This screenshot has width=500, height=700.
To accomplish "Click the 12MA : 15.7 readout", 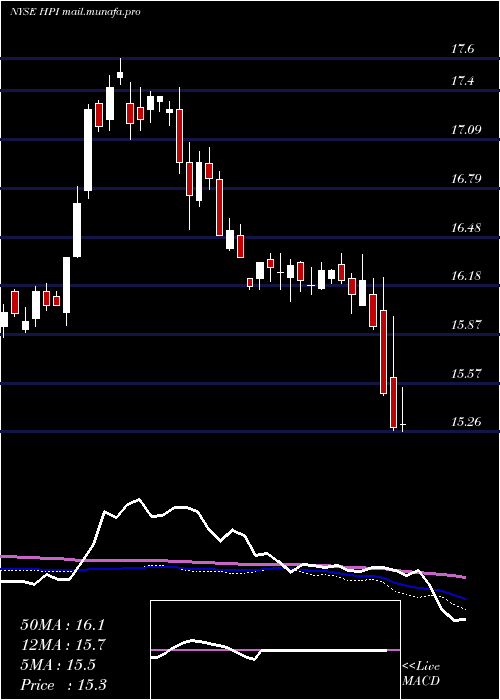I will pos(62,645).
